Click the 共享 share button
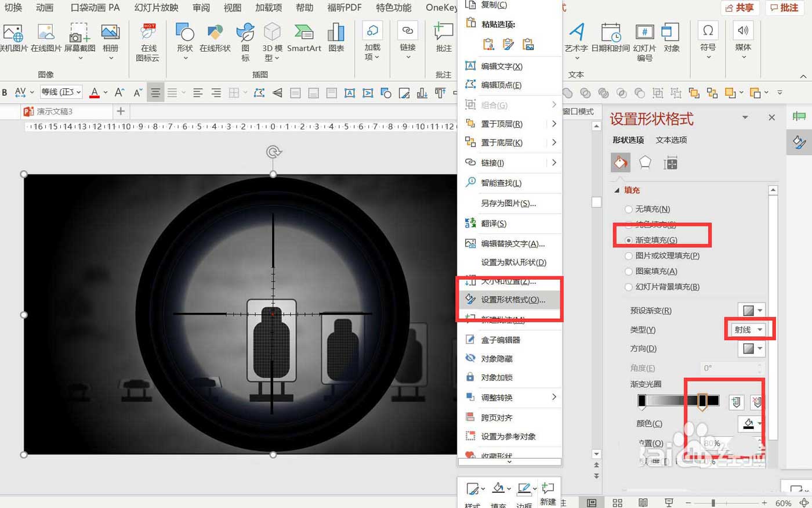Viewport: 812px width, 508px height. click(739, 8)
